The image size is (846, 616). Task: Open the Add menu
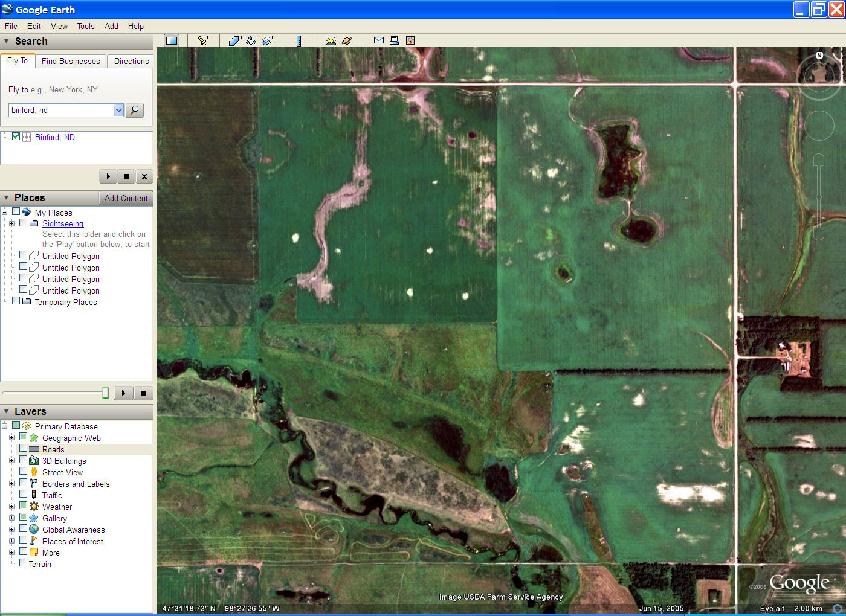coord(111,26)
